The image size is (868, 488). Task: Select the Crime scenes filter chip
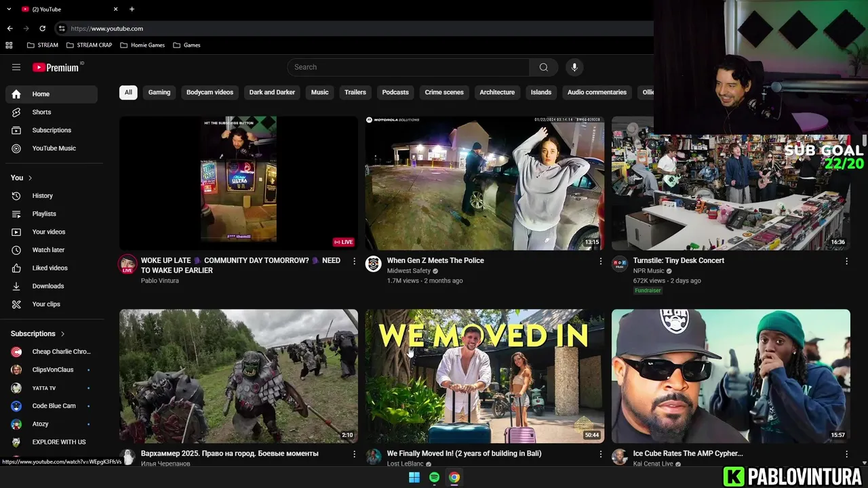click(x=444, y=92)
